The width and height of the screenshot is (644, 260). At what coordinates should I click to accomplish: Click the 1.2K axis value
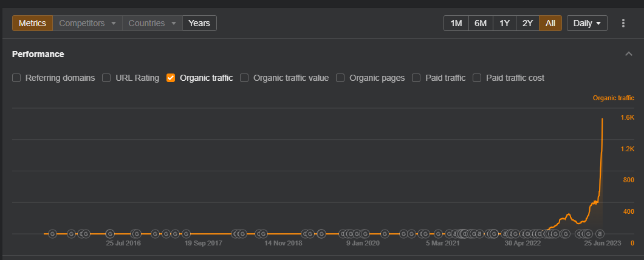coord(628,149)
